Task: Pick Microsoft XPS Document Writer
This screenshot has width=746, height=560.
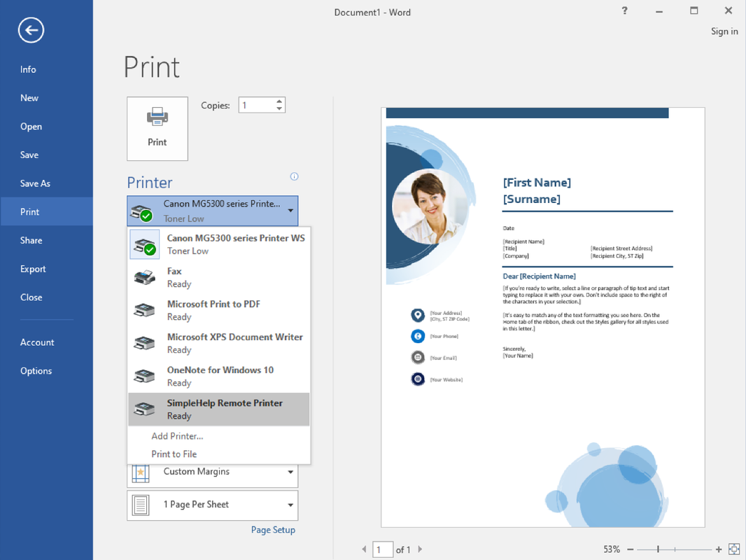Action: (x=219, y=343)
